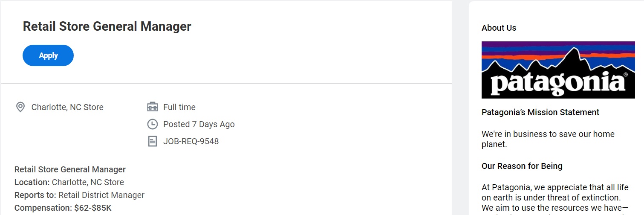
Task: Open the Patagonia logo image
Action: coord(558,70)
